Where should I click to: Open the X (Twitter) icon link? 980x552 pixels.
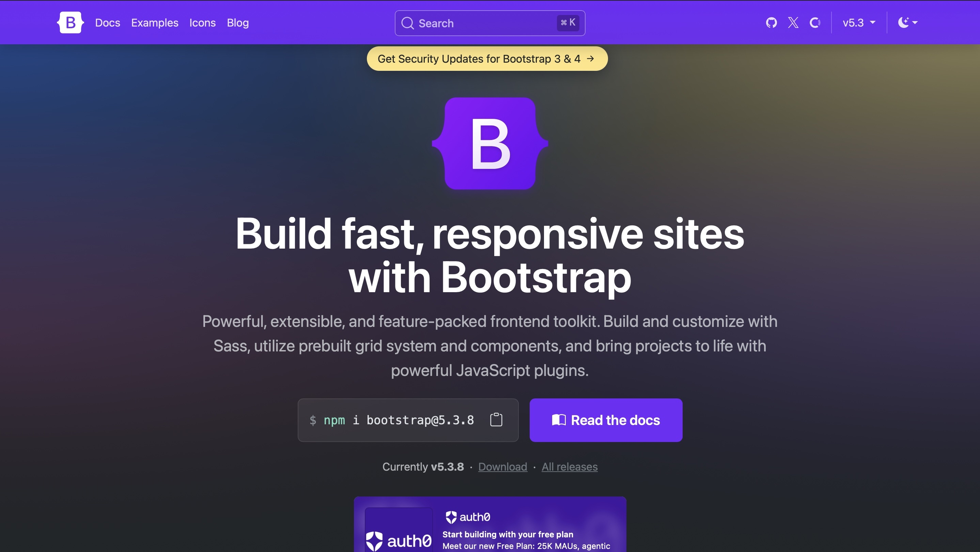793,22
